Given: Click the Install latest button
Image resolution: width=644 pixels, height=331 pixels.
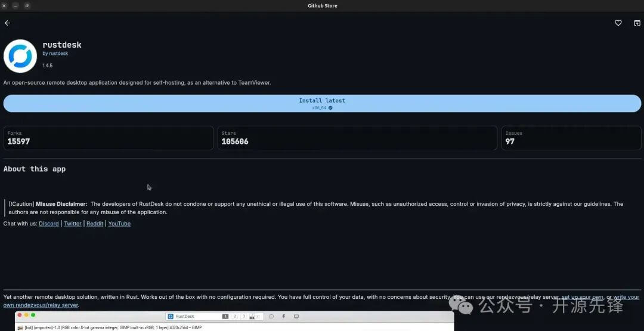Looking at the screenshot, I should point(322,104).
